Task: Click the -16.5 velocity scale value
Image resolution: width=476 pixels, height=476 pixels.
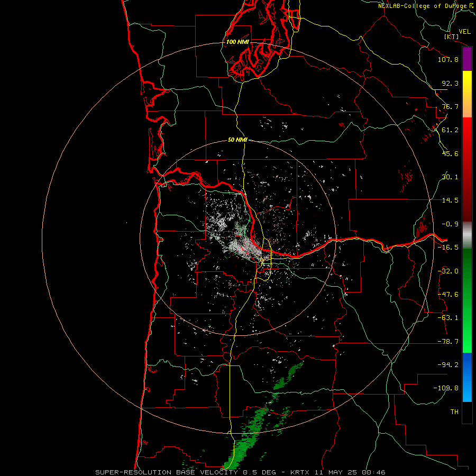Action: 448,248
